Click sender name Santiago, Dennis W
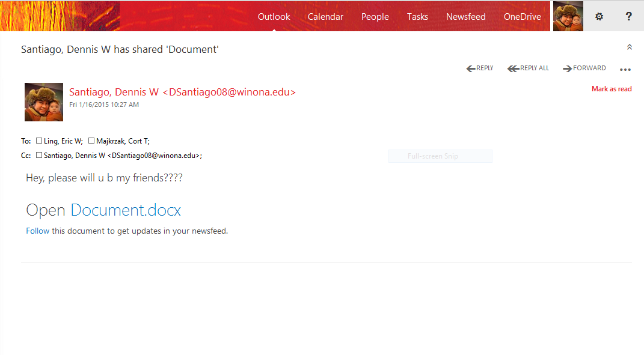The image size is (644, 355). (114, 92)
